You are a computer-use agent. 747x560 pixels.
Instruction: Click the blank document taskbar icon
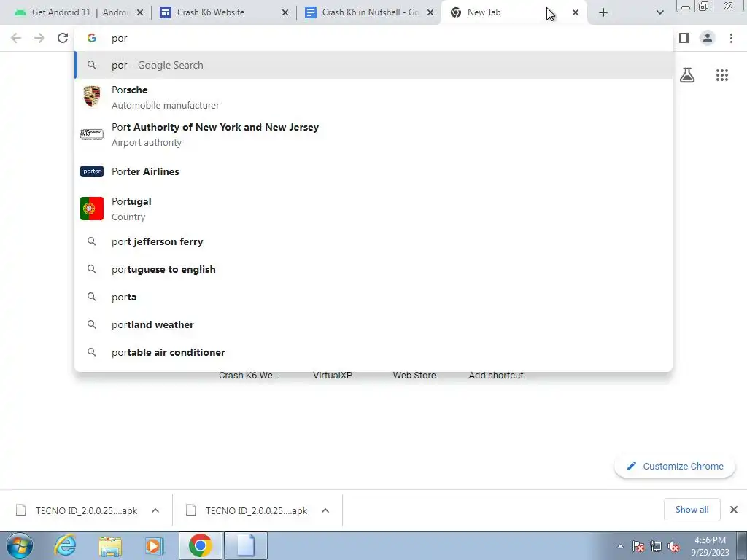246,545
